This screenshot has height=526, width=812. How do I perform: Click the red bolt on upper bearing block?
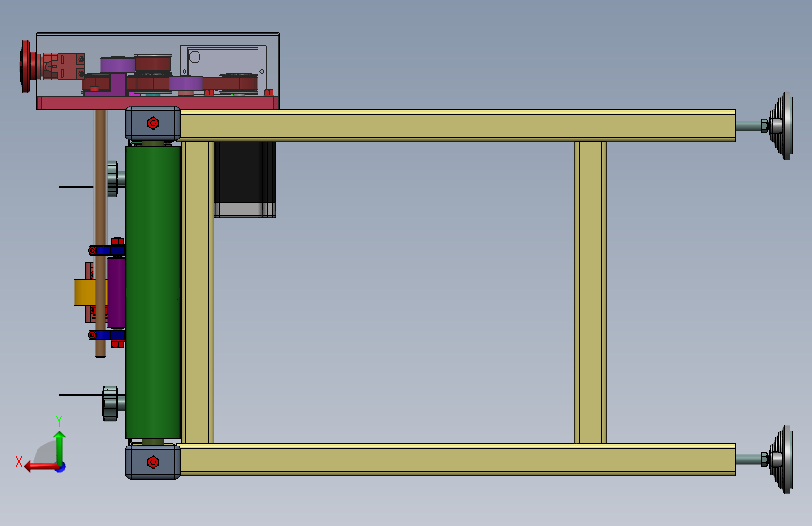(153, 124)
